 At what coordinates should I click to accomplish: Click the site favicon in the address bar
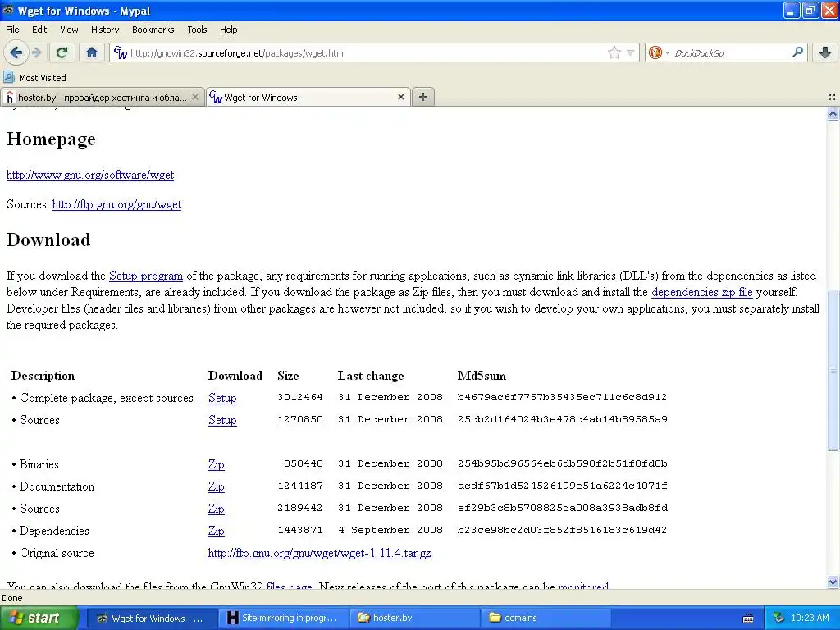click(x=121, y=52)
